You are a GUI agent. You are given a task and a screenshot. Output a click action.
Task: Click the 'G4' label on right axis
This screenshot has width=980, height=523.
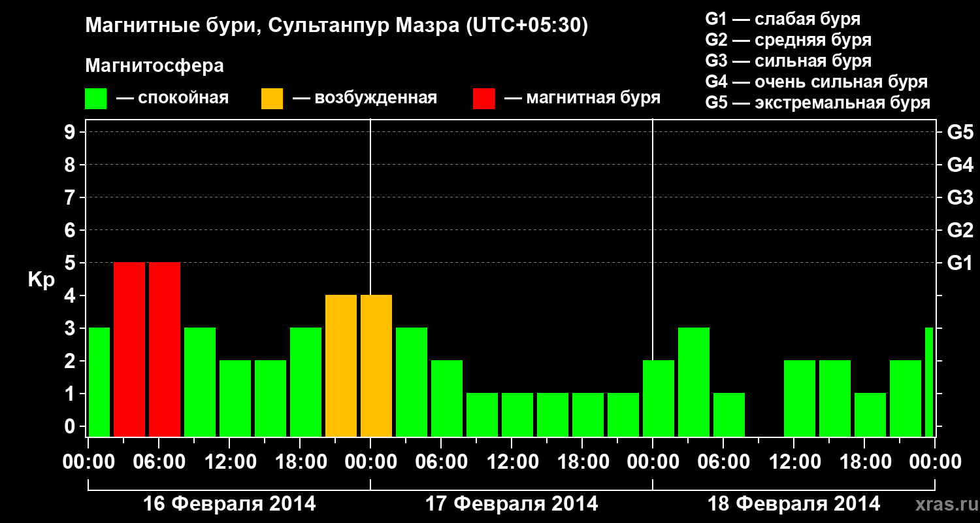pos(960,165)
